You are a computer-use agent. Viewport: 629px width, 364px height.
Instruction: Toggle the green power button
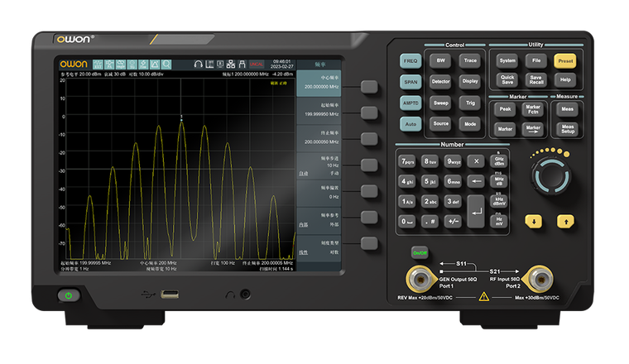click(69, 296)
